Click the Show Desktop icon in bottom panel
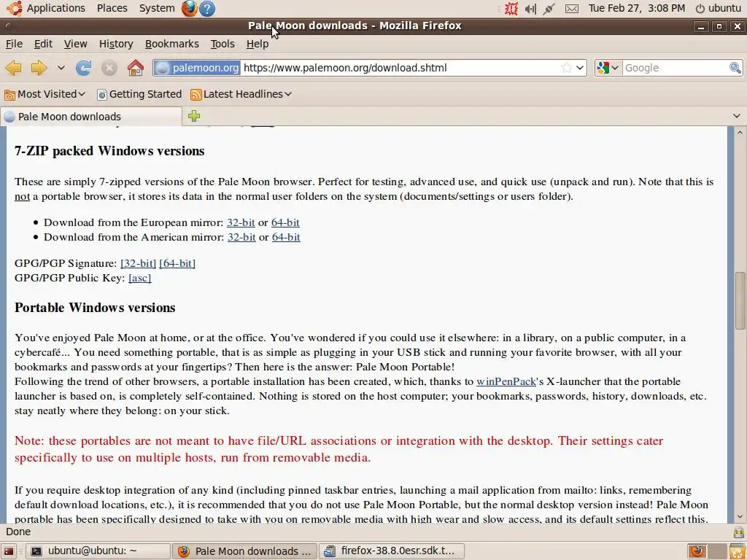The image size is (747, 560). (9, 551)
